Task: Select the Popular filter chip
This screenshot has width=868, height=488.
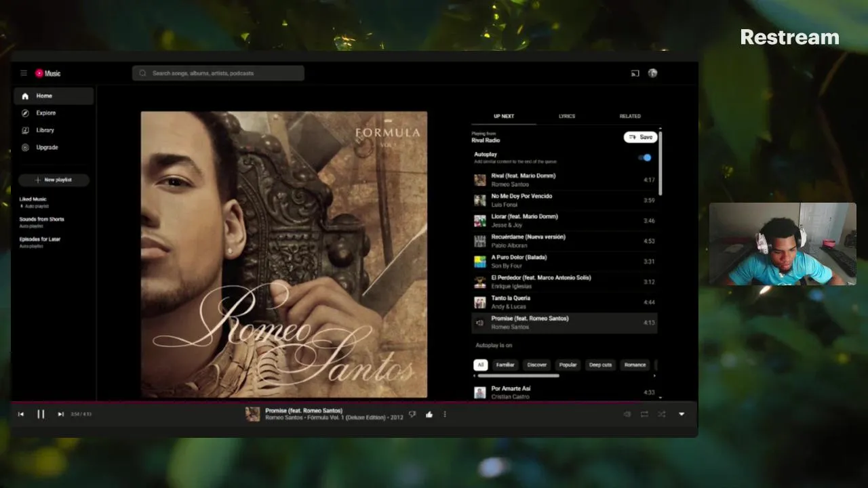Action: (x=568, y=365)
